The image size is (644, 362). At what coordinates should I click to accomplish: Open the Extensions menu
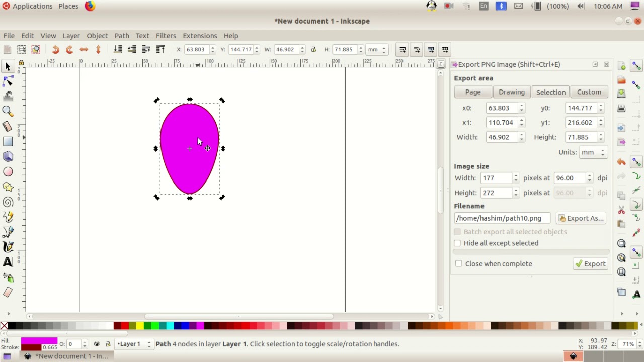coord(200,36)
